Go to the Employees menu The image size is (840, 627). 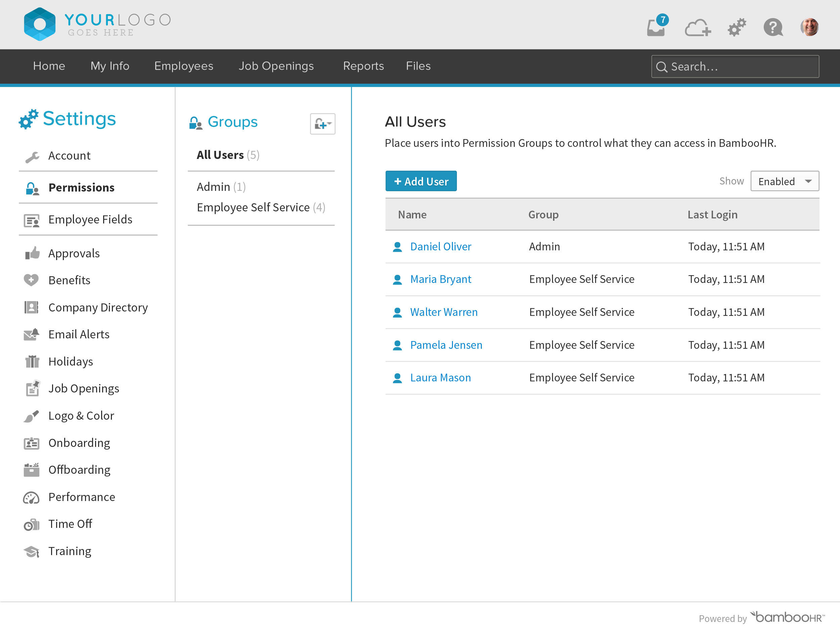pyautogui.click(x=184, y=66)
